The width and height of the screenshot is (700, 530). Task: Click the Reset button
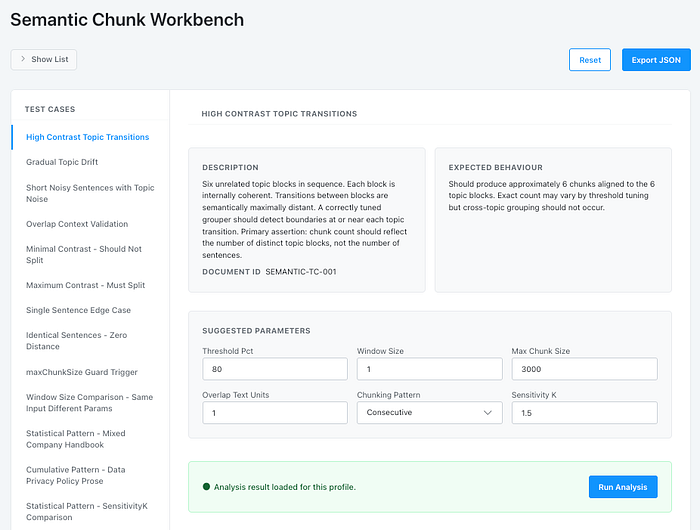(x=590, y=60)
